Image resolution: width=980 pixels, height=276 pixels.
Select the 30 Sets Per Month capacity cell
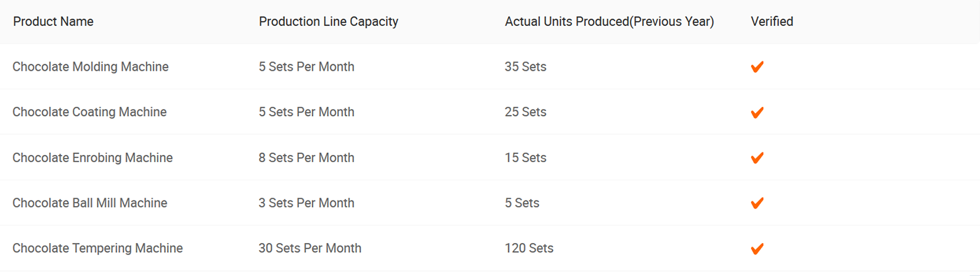(310, 248)
